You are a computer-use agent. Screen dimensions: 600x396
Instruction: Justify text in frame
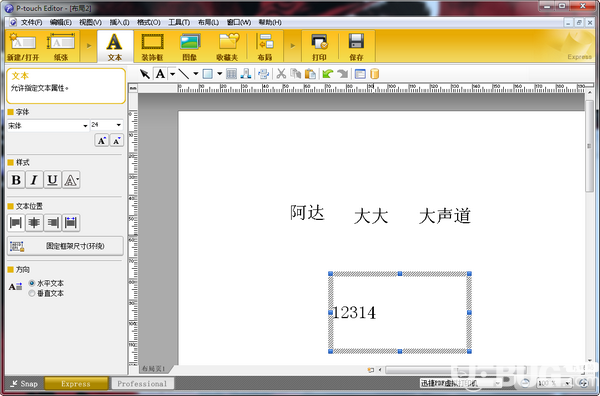coord(71,223)
